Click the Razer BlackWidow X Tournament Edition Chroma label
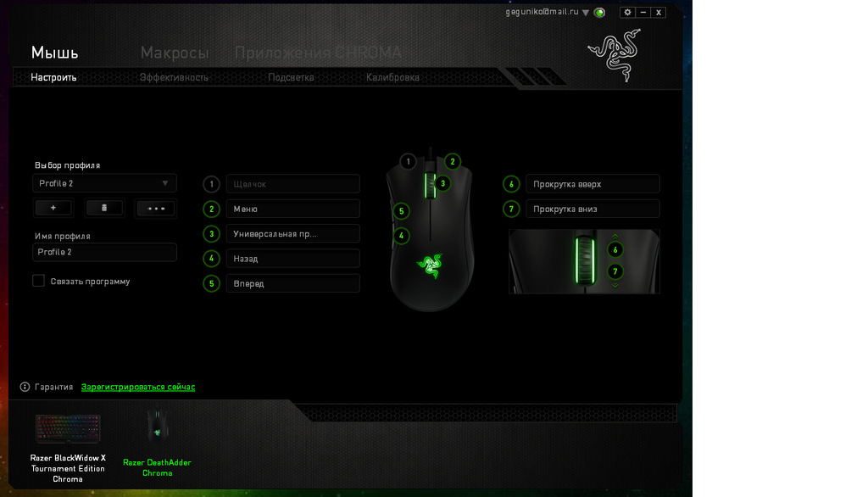 tap(68, 468)
